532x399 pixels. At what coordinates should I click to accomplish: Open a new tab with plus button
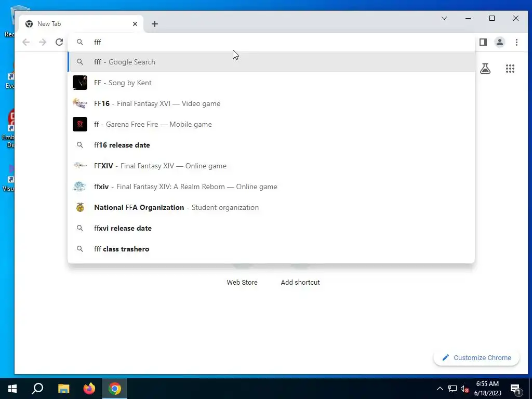[155, 24]
